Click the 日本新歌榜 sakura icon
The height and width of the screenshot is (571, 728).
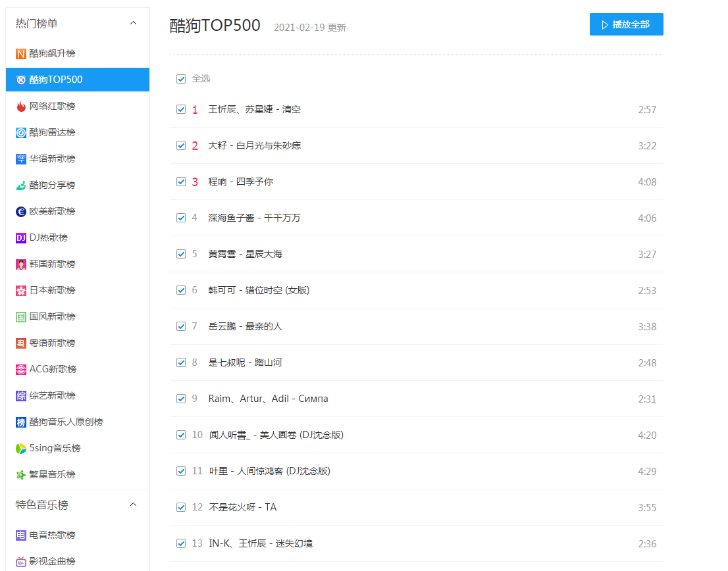tap(21, 290)
